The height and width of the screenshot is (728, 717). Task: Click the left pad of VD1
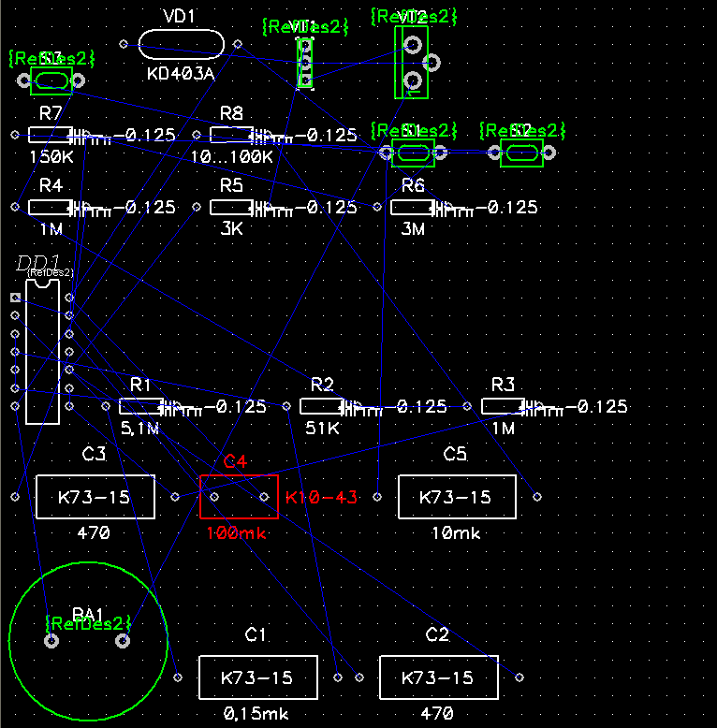click(124, 44)
